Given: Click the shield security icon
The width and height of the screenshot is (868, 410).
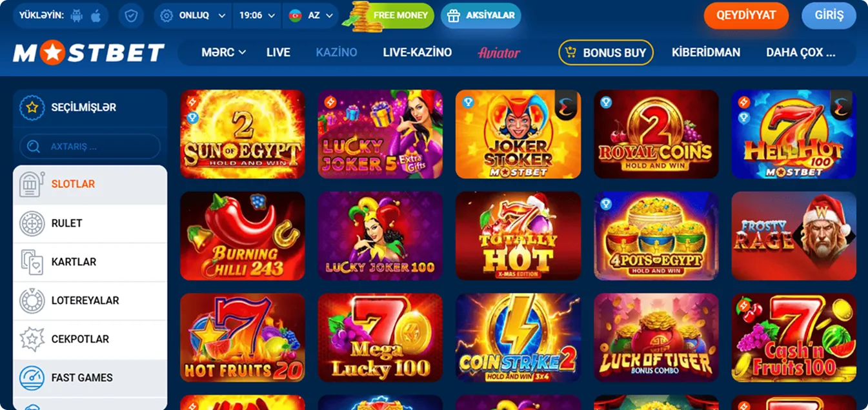Looking at the screenshot, I should pos(132,15).
